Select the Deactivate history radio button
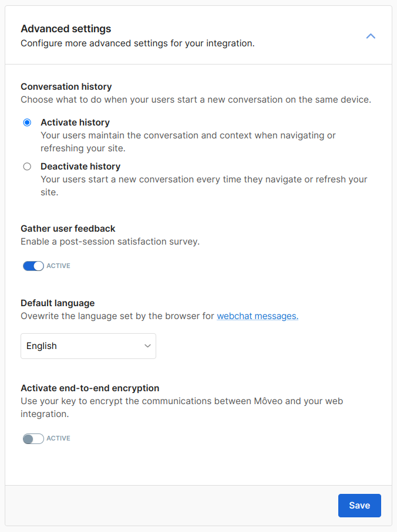Viewport: 397px width, 532px height. pos(27,167)
